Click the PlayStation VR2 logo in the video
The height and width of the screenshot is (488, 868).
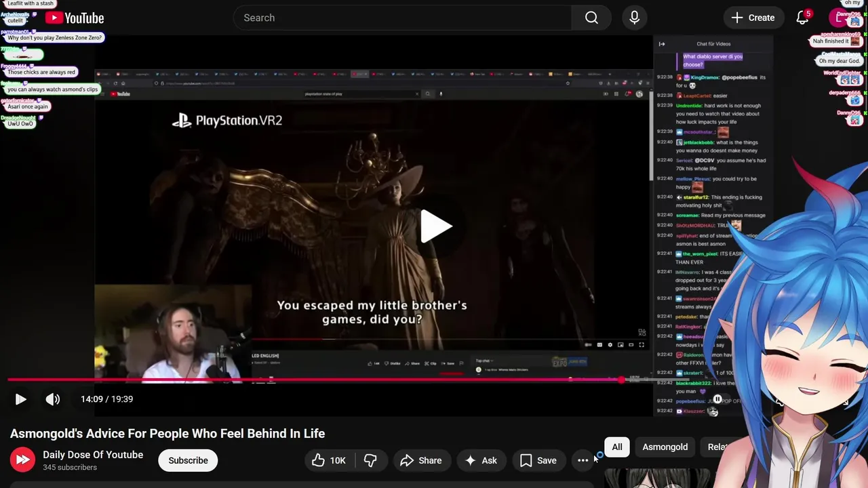pyautogui.click(x=226, y=121)
